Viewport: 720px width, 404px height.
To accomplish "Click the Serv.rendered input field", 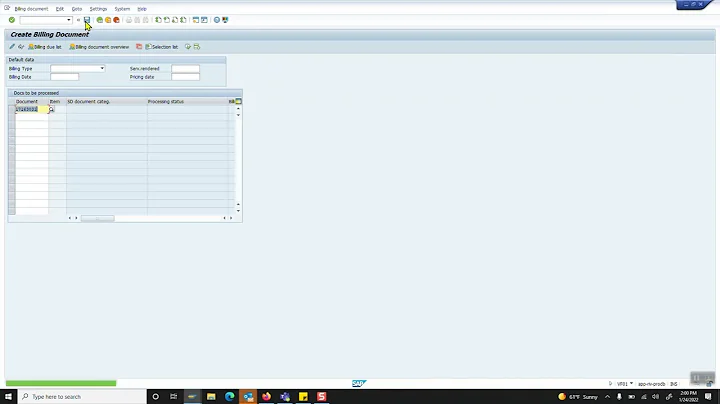I will [x=186, y=68].
